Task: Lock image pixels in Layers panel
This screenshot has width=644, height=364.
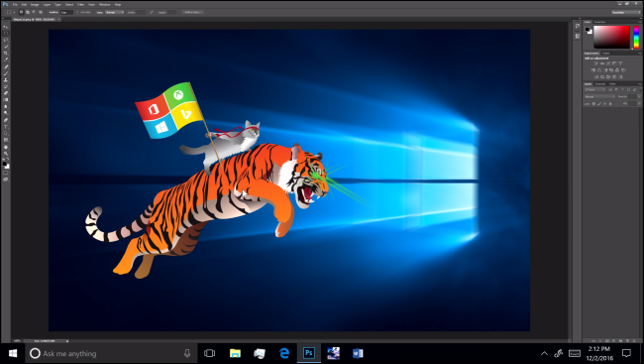Action: [x=599, y=104]
